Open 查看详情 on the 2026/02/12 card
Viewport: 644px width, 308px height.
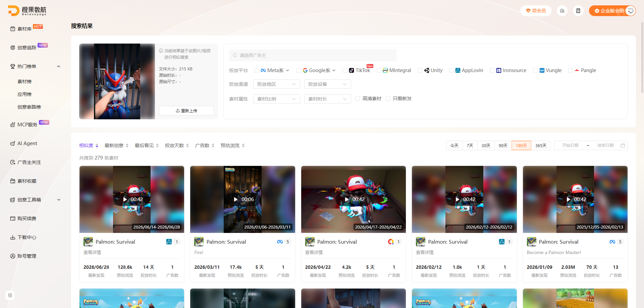(425, 252)
